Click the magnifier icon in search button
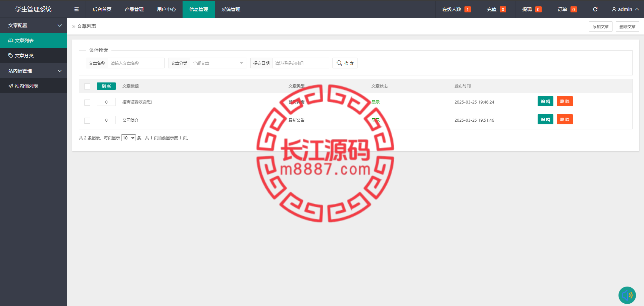Viewport: 644px width, 306px height. click(339, 63)
